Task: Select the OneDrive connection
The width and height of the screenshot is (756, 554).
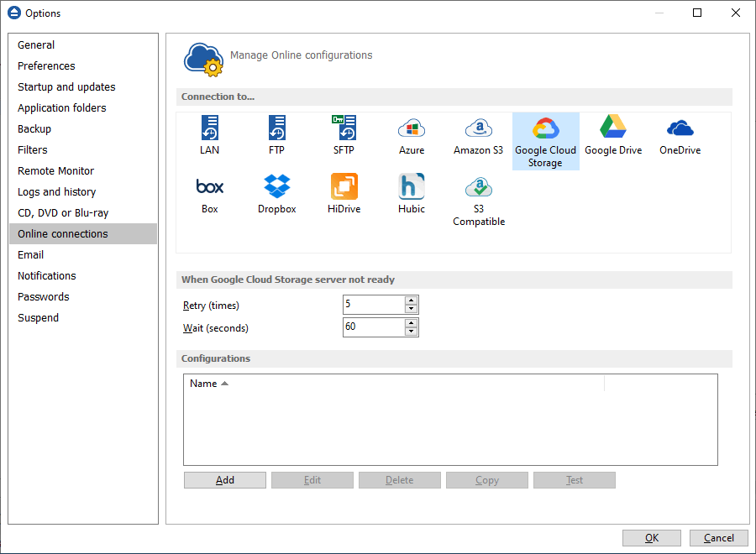Action: (680, 135)
